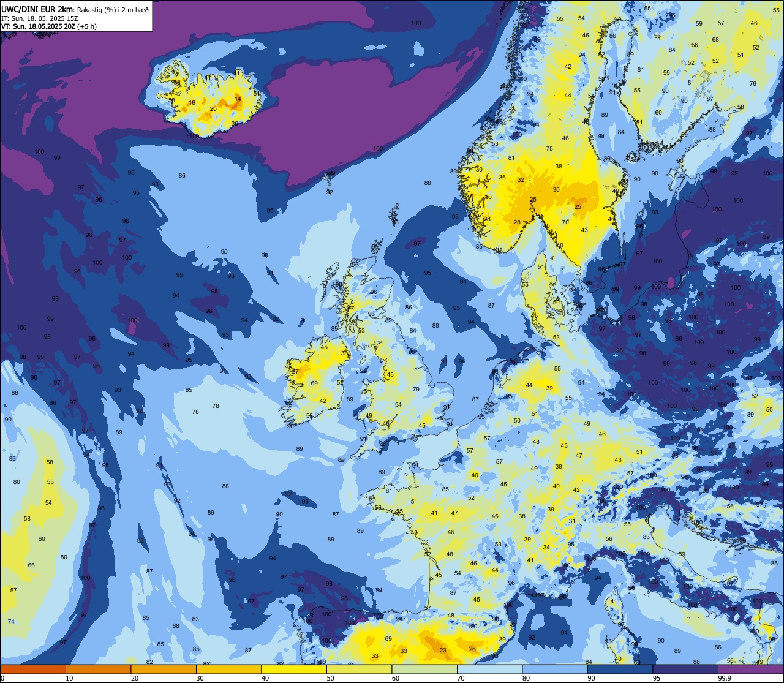
Task: Click the '79' humidity value over England
Action: click(x=416, y=390)
